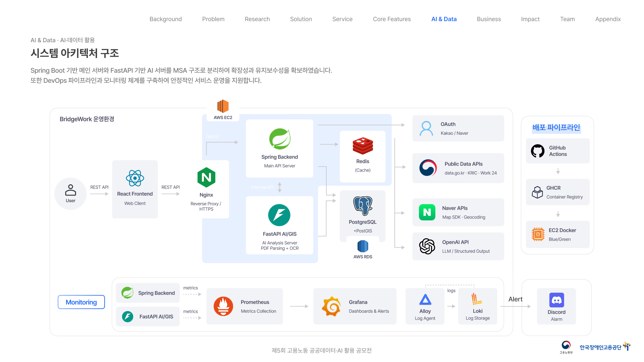Click the AWS EC2 orange icon
644x362 pixels.
pos(223,106)
